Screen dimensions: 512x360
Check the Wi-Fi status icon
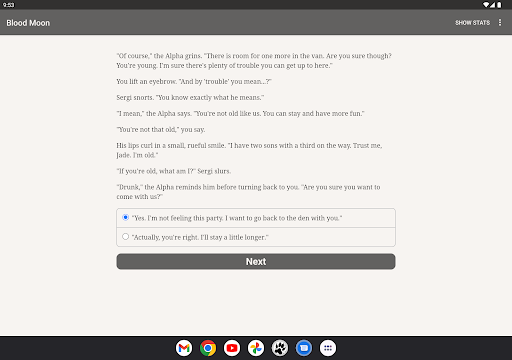click(x=486, y=5)
